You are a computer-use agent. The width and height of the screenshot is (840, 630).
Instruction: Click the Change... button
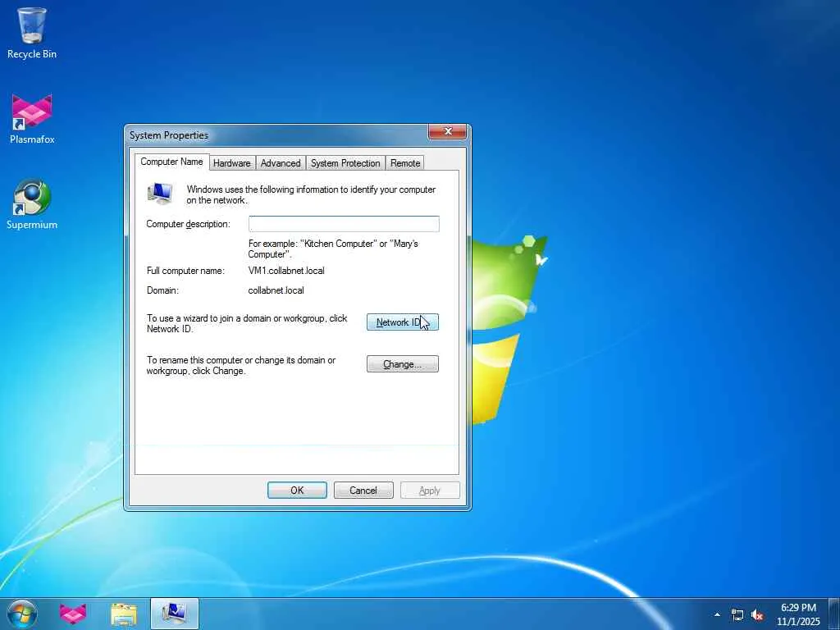pyautogui.click(x=402, y=363)
